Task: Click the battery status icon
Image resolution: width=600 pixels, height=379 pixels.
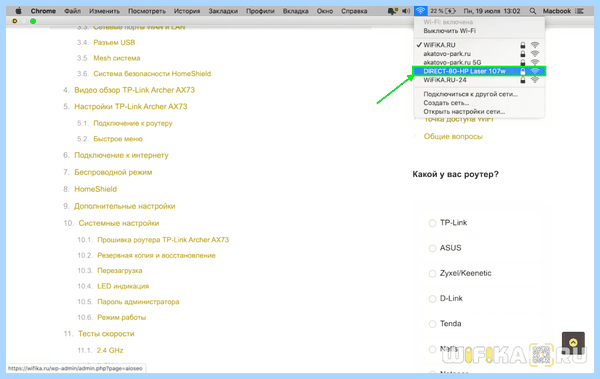Action: 450,11
